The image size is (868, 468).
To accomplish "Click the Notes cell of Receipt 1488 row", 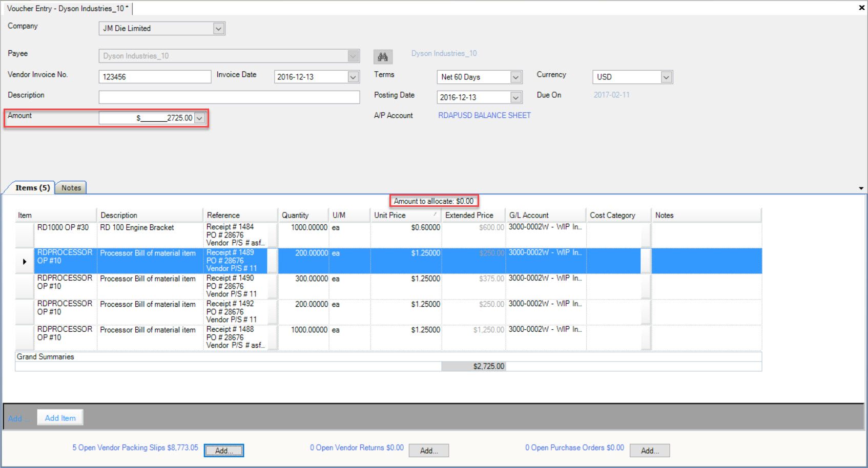I will pyautogui.click(x=707, y=337).
